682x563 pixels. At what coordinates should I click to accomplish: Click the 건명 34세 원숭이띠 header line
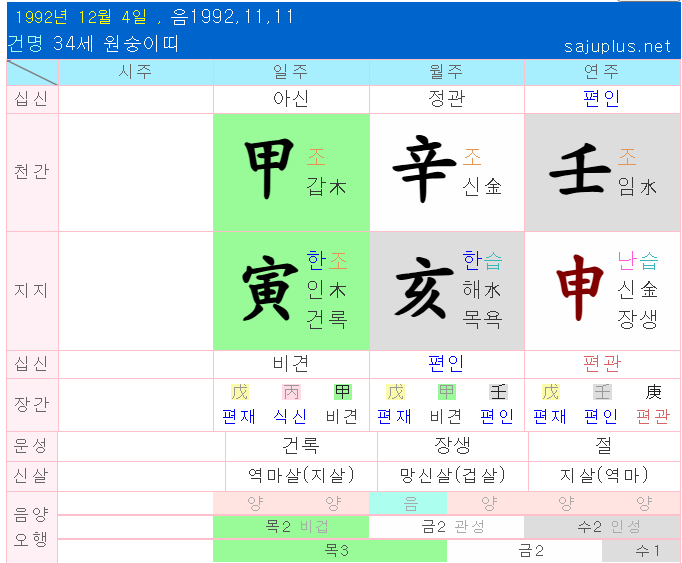[93, 44]
